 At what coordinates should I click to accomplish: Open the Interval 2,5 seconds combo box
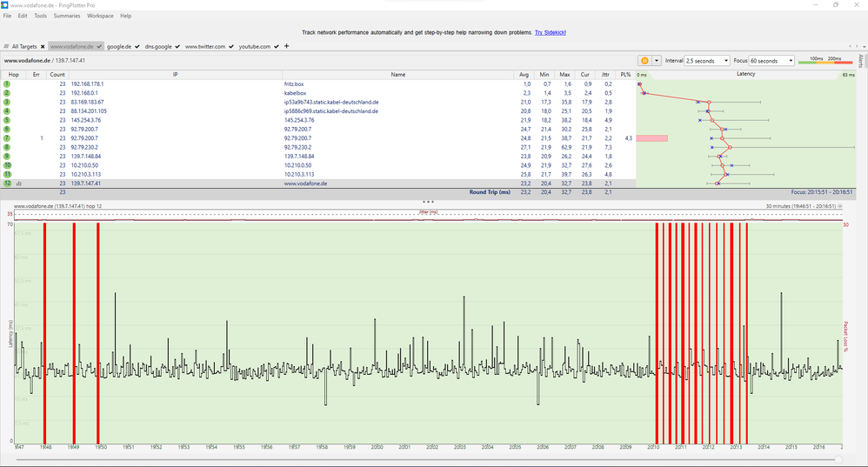coord(707,61)
